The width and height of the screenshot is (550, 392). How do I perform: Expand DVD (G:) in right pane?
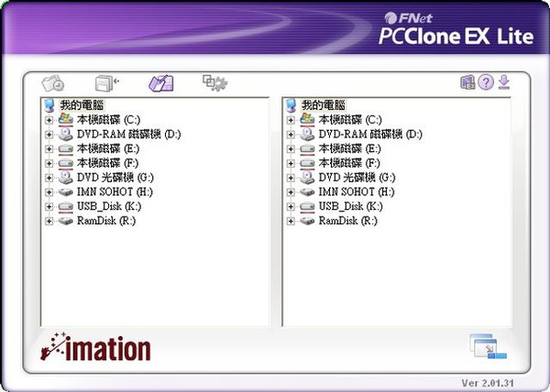291,178
